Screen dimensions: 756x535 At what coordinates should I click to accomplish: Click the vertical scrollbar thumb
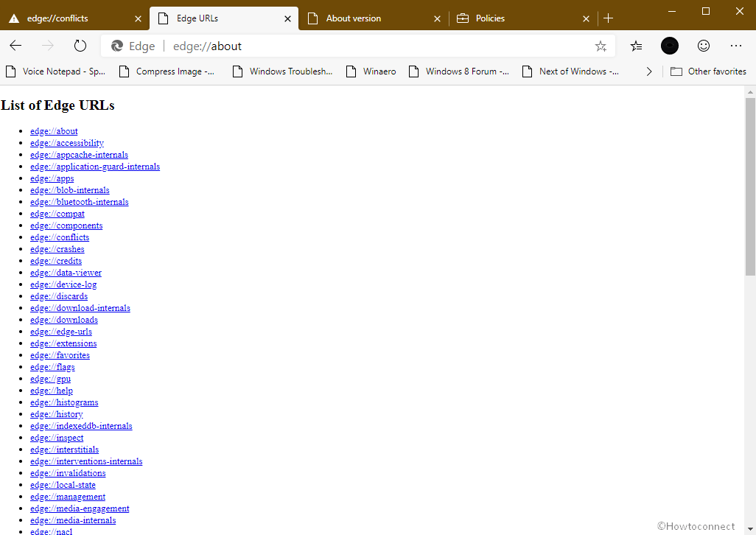point(750,186)
